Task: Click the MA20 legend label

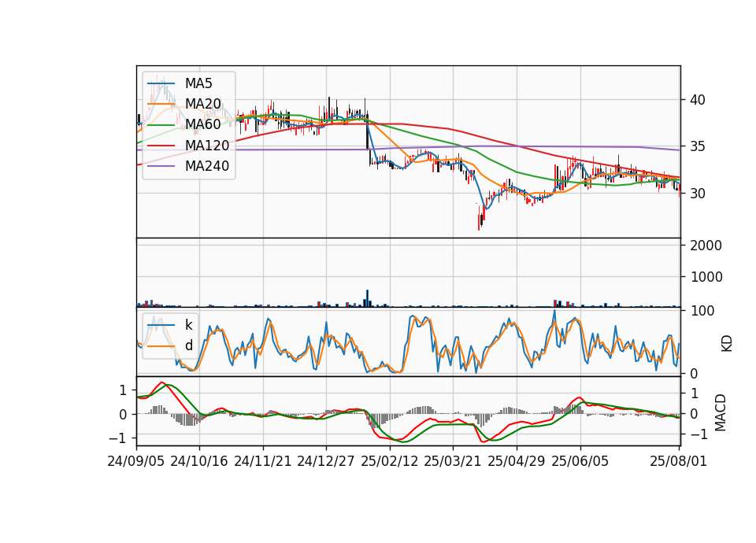Action: coord(202,104)
